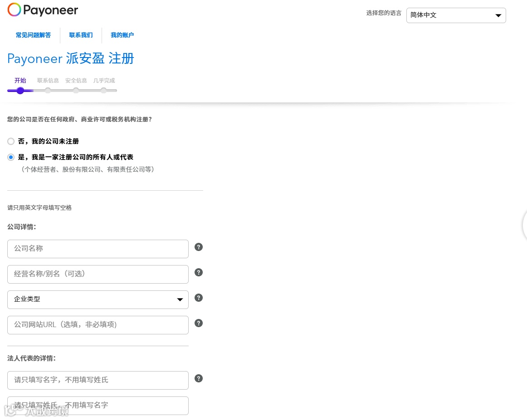The image size is (527, 420).
Task: Click the 请只用英文字母填写空格 note
Action: click(39, 208)
